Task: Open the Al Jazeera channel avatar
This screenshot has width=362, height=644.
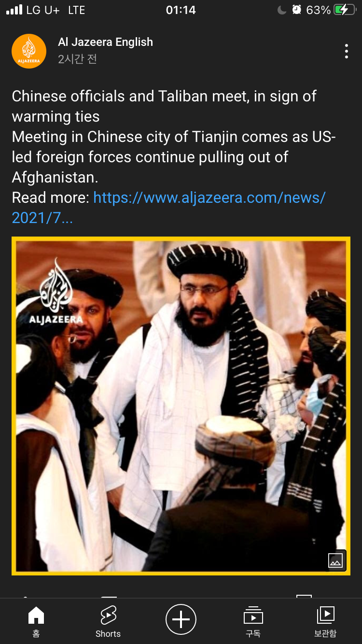Action: pyautogui.click(x=29, y=51)
